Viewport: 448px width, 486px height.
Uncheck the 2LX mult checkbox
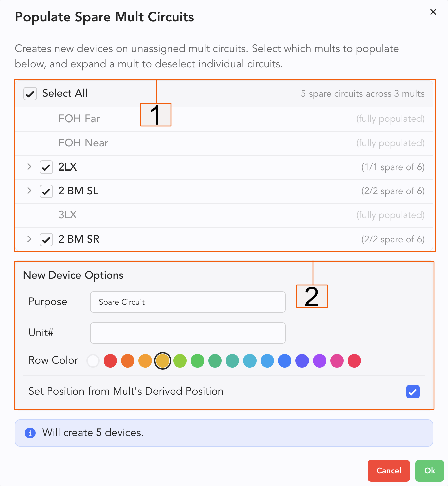[x=46, y=167]
